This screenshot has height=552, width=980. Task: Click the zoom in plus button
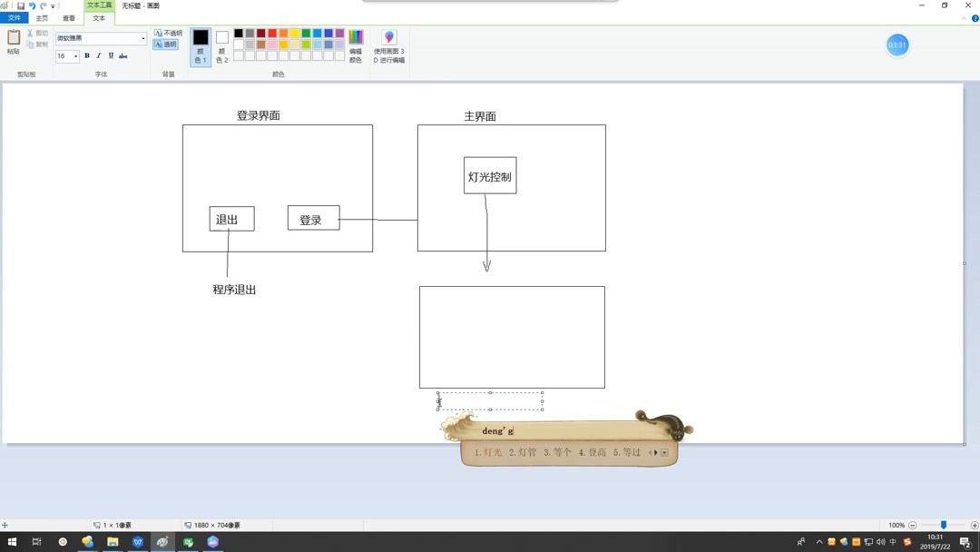(974, 525)
